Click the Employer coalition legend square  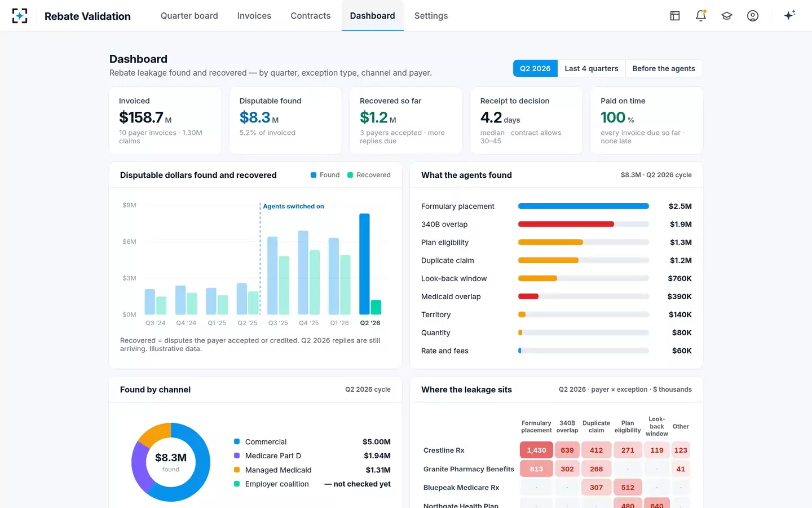237,484
